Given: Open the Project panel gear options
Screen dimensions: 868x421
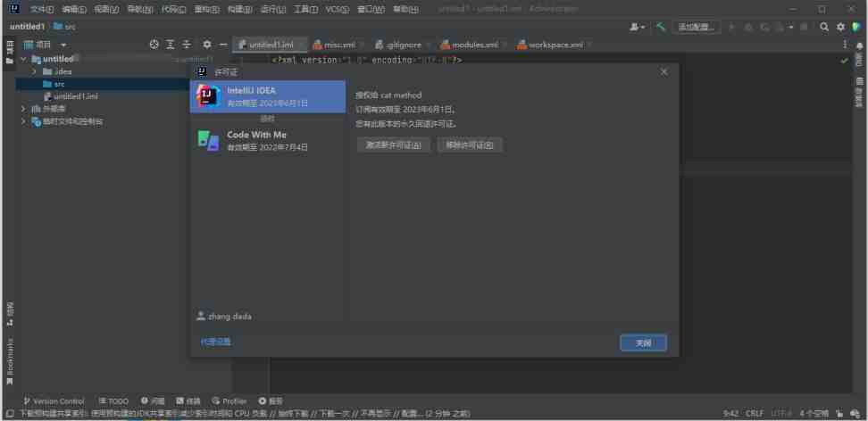Looking at the screenshot, I should coord(207,45).
